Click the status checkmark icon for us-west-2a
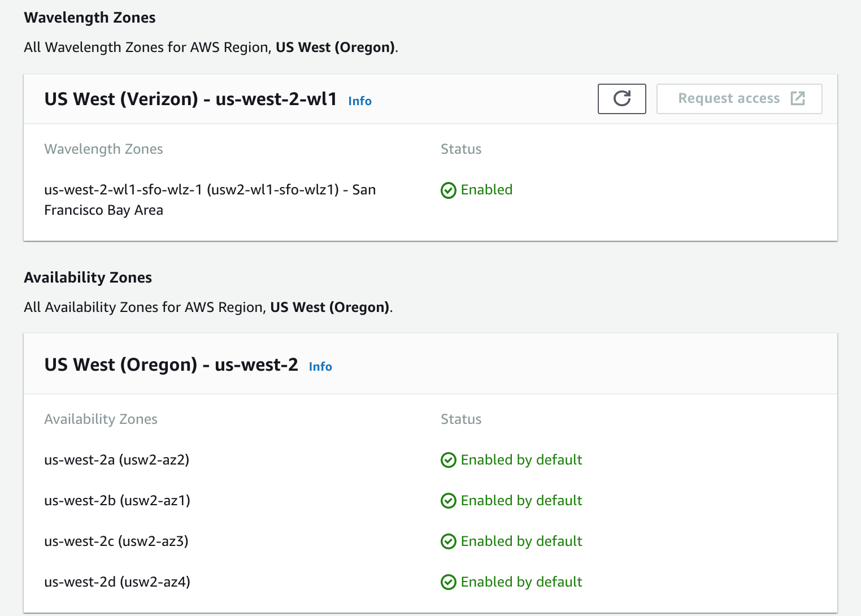861x616 pixels. (449, 461)
